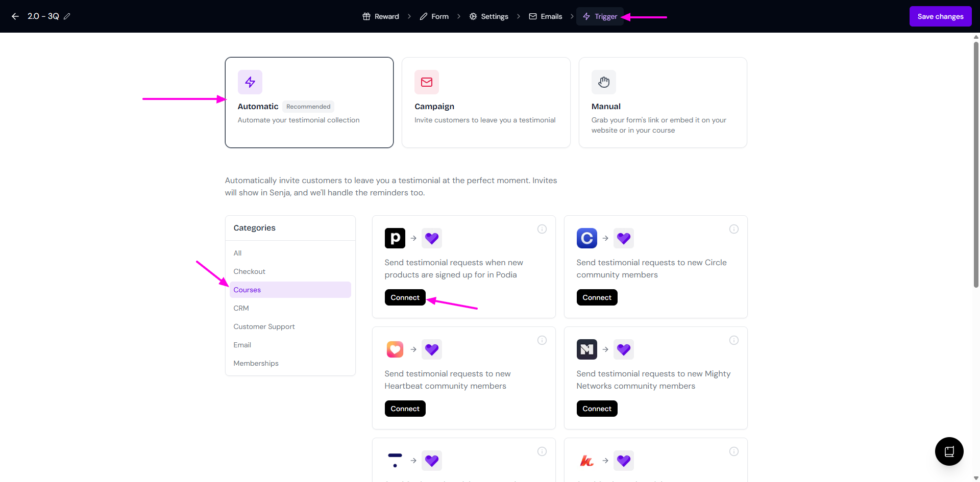Image resolution: width=980 pixels, height=482 pixels.
Task: Switch to the Emails step tab
Action: [546, 16]
